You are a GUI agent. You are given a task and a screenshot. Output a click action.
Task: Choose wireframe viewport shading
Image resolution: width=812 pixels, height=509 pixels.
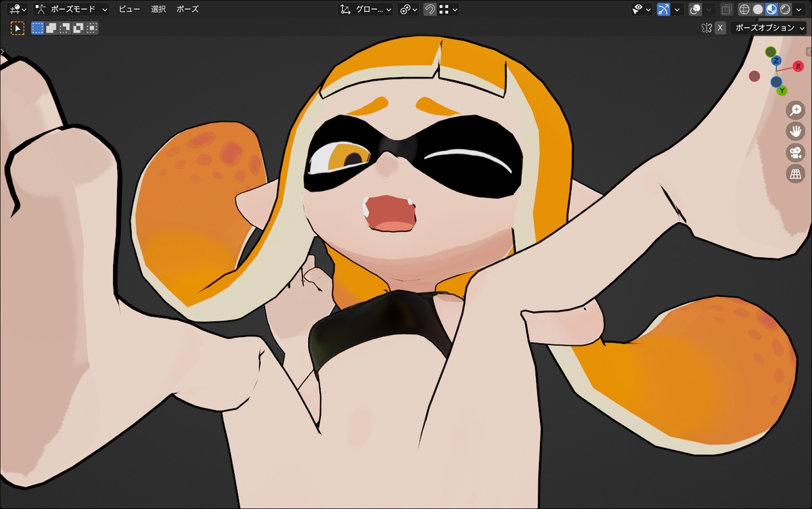point(744,9)
